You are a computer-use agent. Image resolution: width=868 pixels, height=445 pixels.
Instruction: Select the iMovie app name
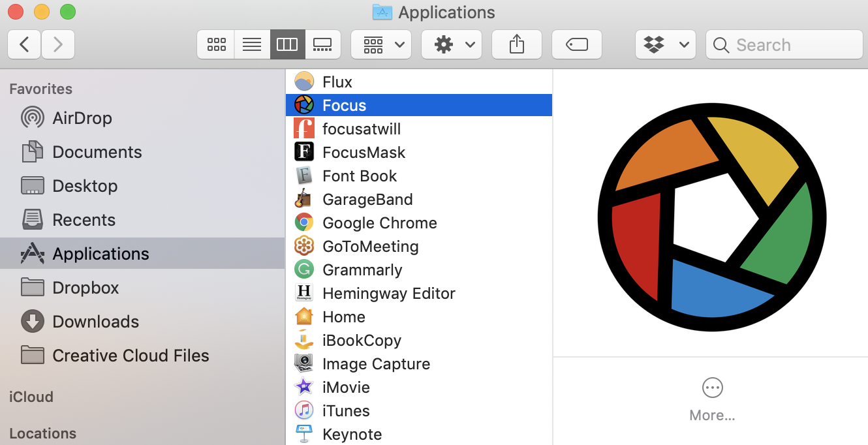[346, 387]
